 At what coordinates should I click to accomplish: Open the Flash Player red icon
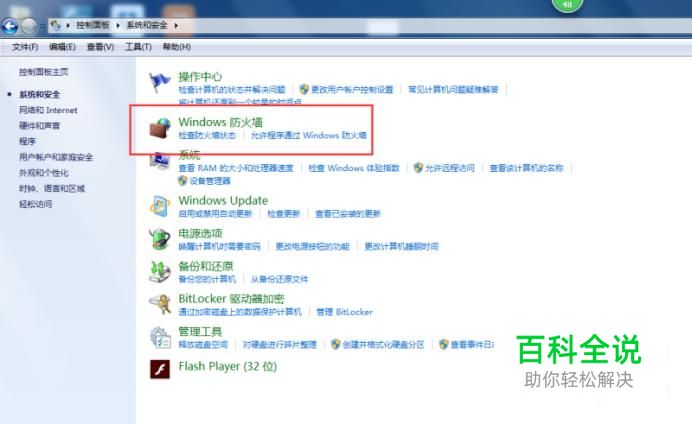click(160, 369)
